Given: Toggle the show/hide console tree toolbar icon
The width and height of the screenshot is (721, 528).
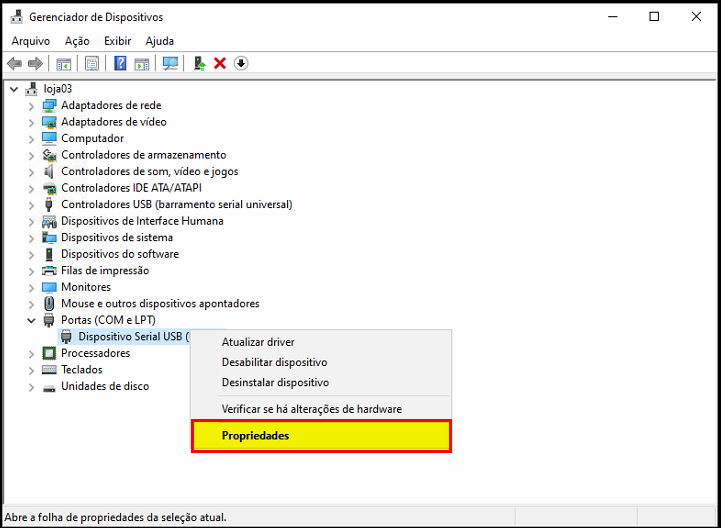Looking at the screenshot, I should (63, 63).
